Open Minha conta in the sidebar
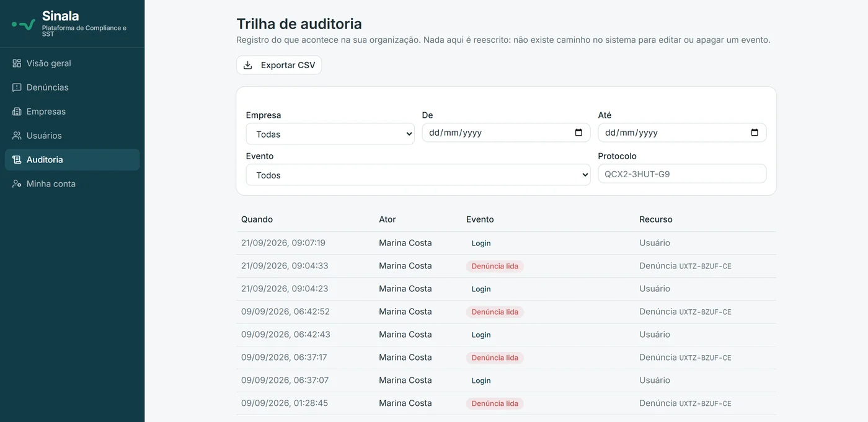The width and height of the screenshot is (868, 422). [72, 184]
